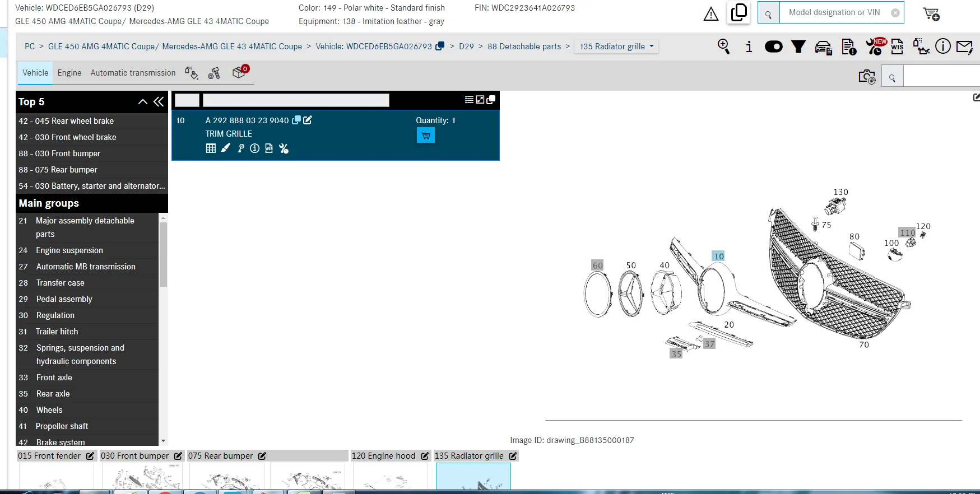
Task: Click the spray can and oil icon
Action: coord(921,46)
